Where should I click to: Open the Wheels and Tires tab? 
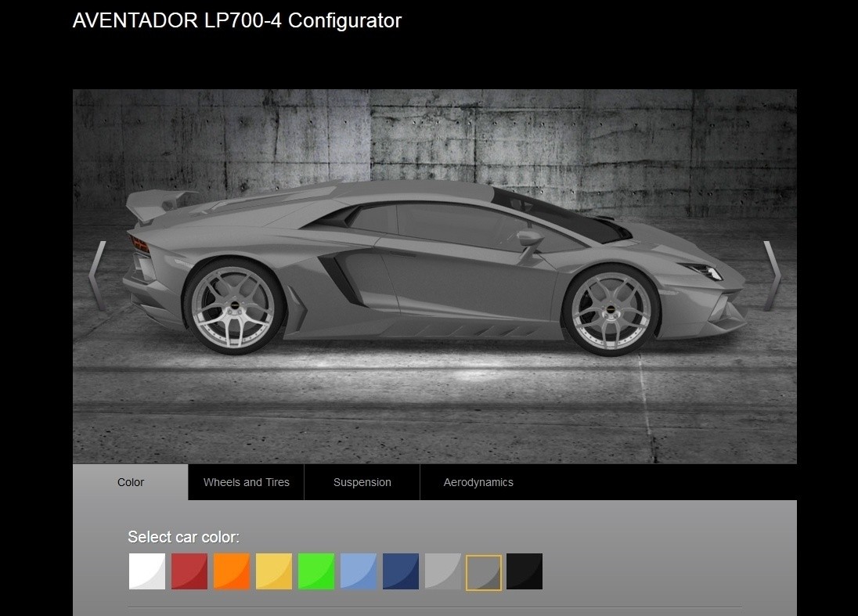click(247, 482)
